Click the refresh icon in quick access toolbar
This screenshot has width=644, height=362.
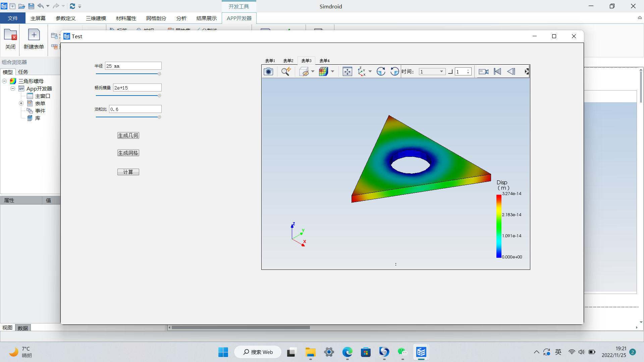click(72, 6)
